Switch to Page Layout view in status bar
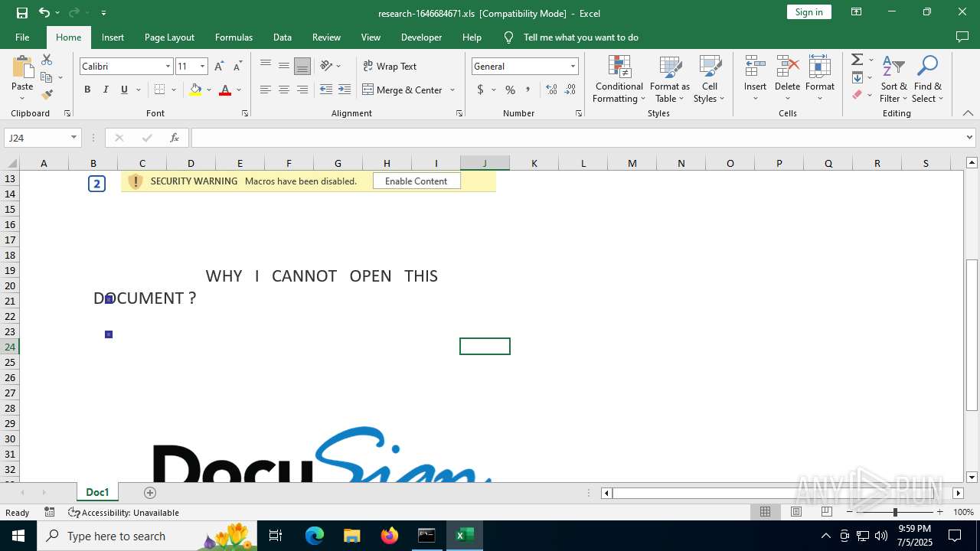Viewport: 980px width, 551px height. tap(796, 512)
